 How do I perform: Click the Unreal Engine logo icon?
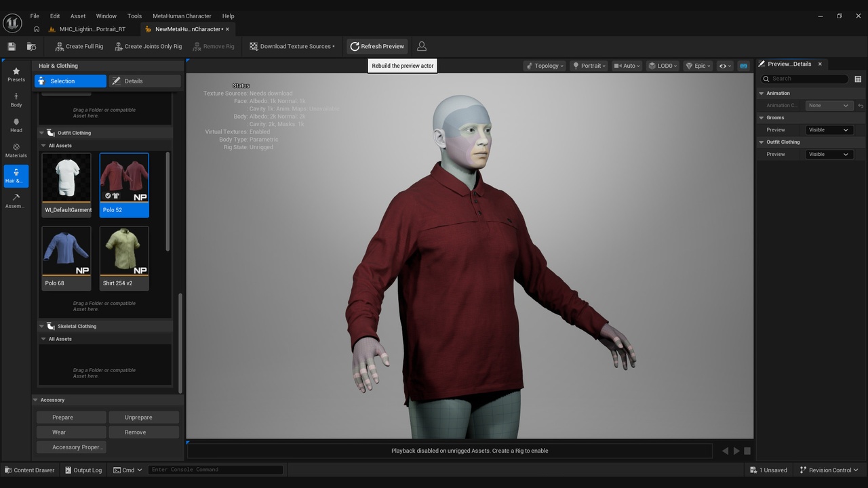point(12,22)
